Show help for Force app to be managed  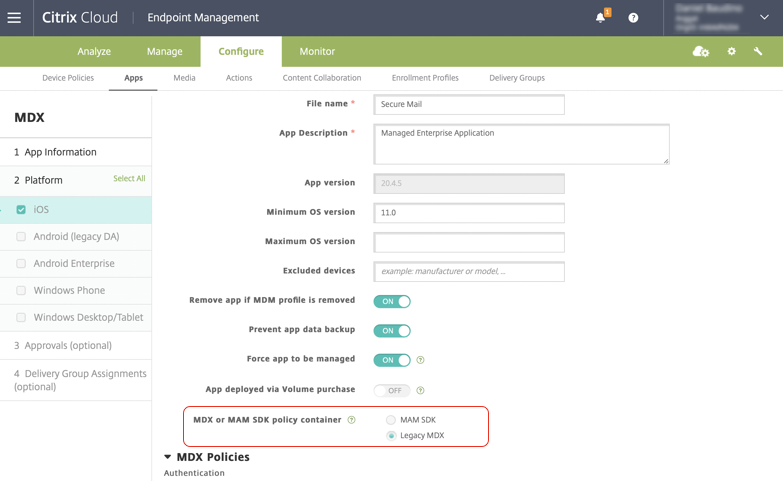(x=420, y=360)
